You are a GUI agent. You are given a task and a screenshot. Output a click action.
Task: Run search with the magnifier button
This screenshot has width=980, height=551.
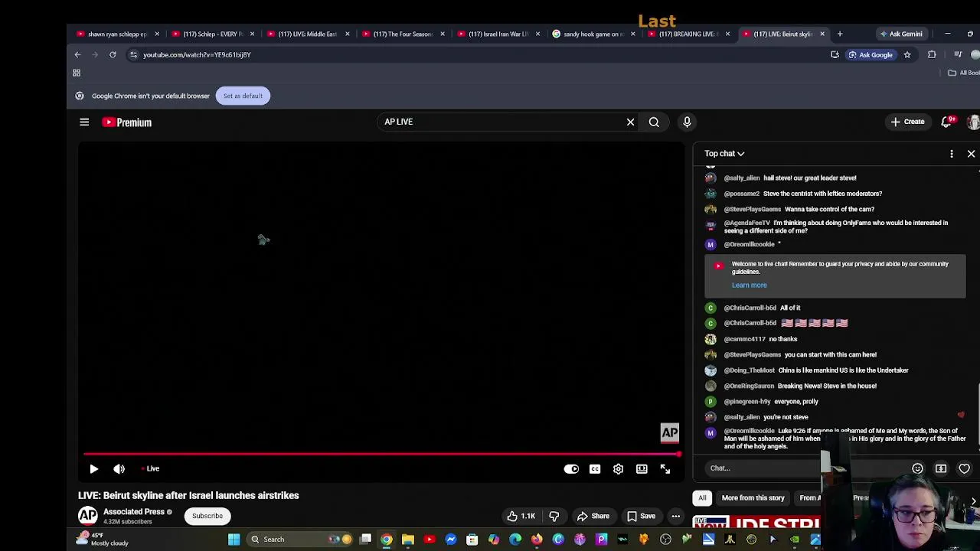[x=654, y=122]
